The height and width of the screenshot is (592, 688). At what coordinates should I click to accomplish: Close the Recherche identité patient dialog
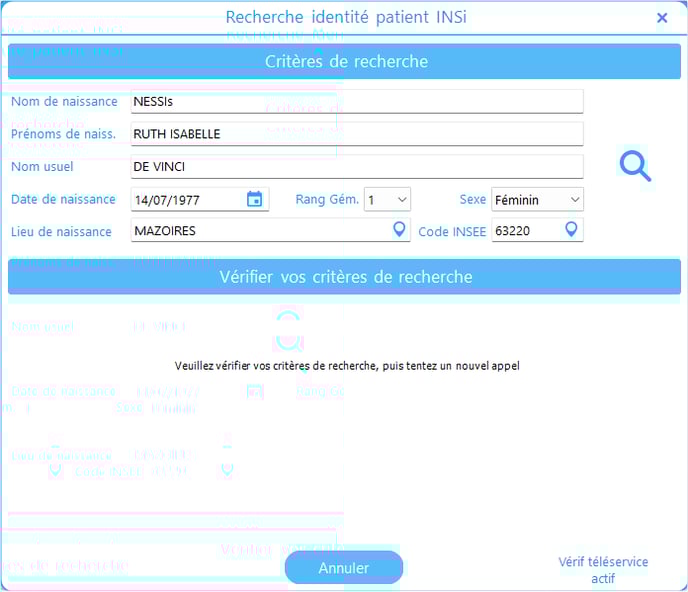[x=662, y=18]
